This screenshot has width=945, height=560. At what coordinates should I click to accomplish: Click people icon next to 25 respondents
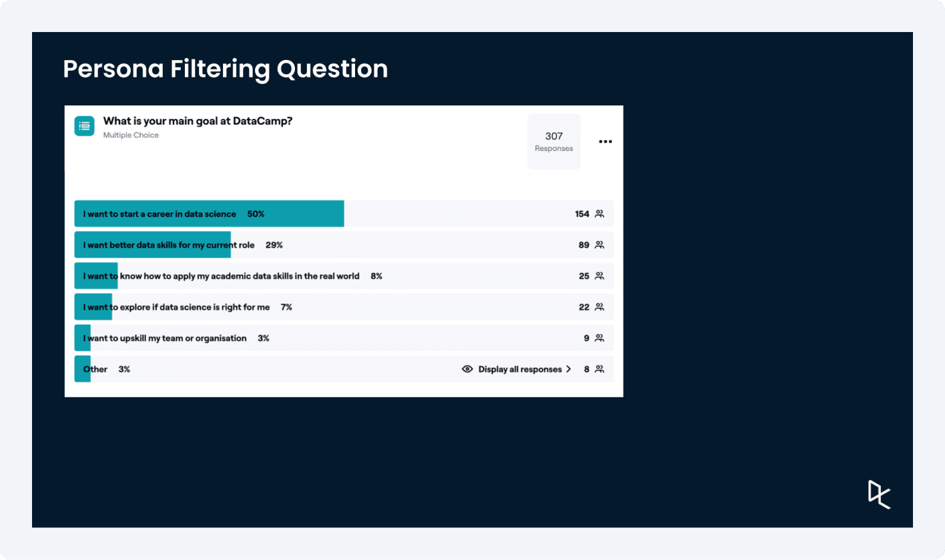(x=599, y=276)
